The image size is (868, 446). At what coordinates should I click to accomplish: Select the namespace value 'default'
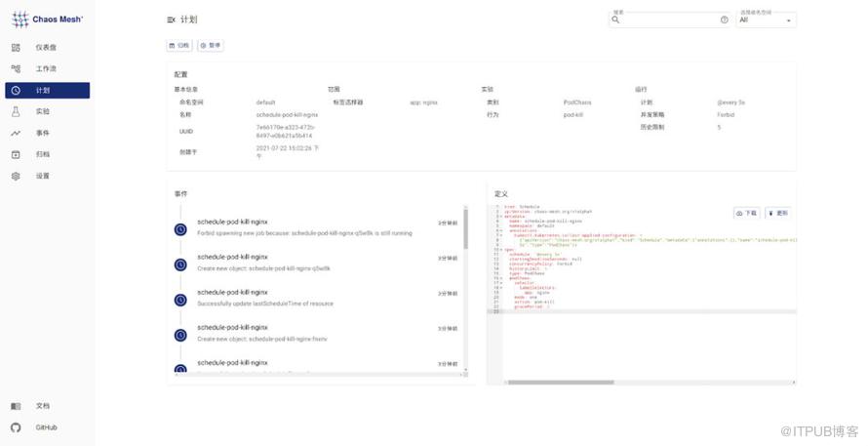tap(265, 102)
